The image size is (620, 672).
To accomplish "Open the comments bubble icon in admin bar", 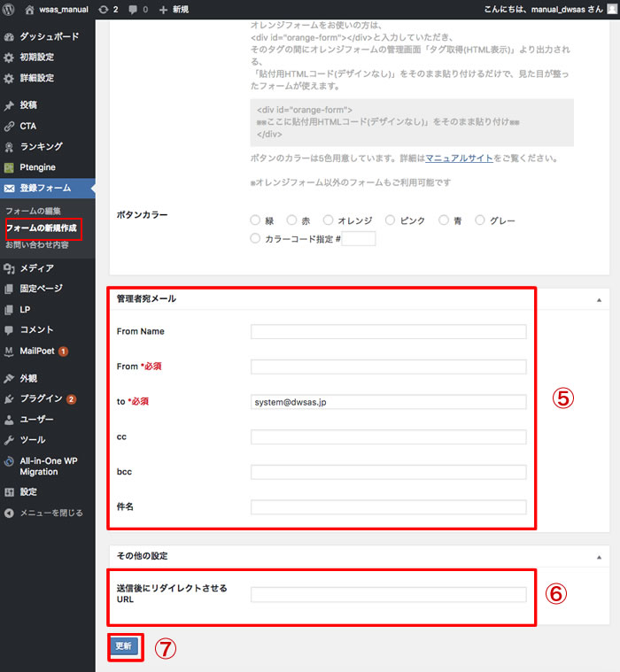I will tap(134, 9).
